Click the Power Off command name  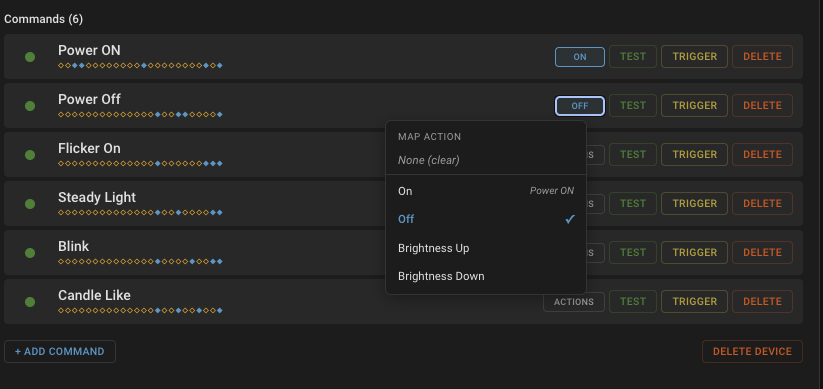(89, 99)
